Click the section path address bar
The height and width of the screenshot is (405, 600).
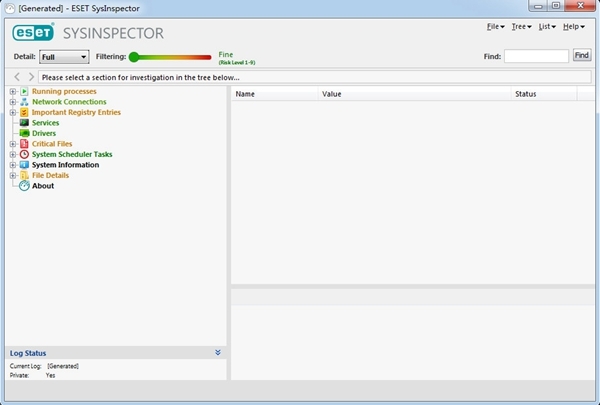[x=315, y=77]
